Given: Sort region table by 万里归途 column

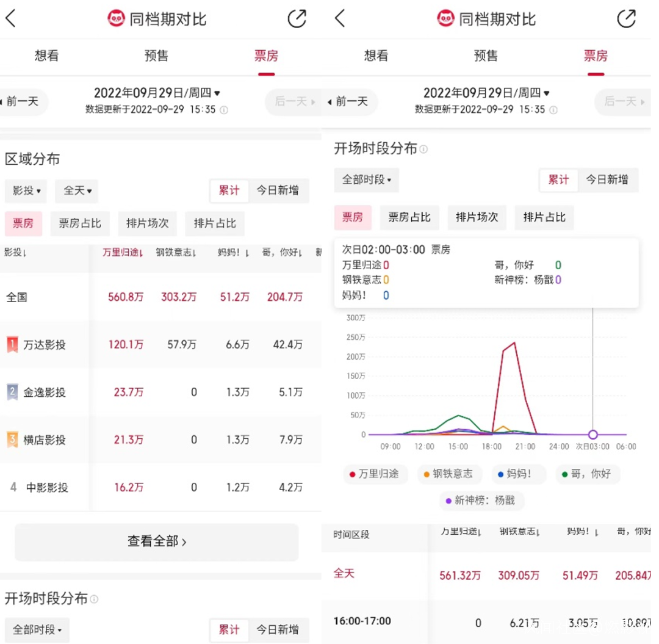Looking at the screenshot, I should coord(123,252).
